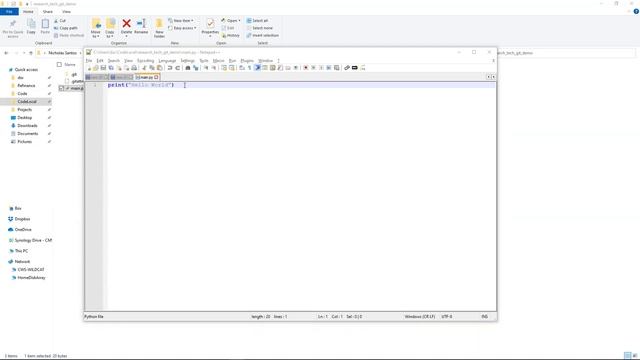
Task: Select Documents in navigation pane
Action: [28, 133]
